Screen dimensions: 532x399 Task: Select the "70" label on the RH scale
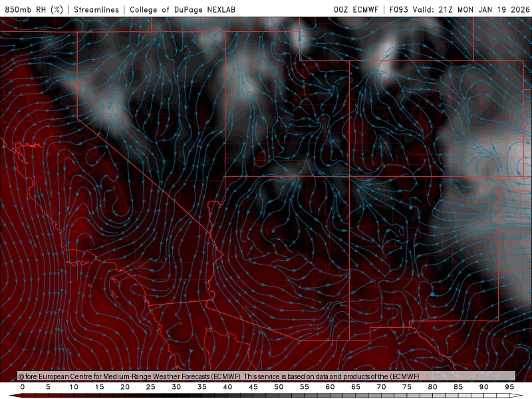pyautogui.click(x=381, y=387)
